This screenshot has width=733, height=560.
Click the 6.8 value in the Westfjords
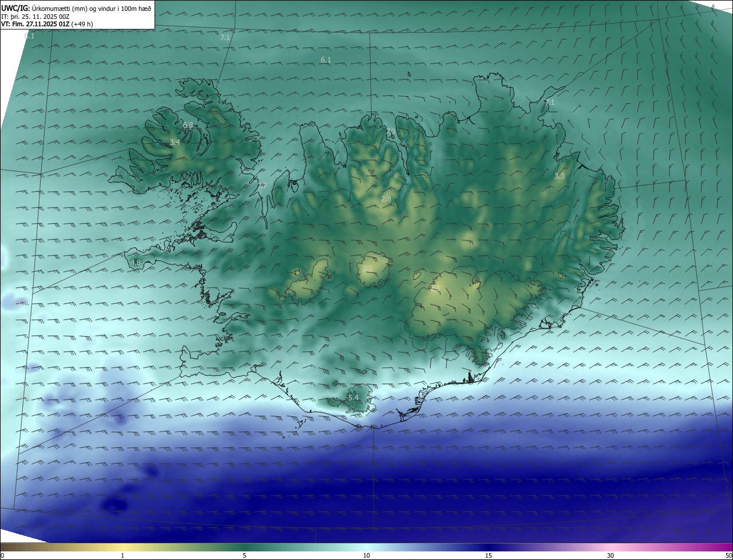[x=188, y=125]
